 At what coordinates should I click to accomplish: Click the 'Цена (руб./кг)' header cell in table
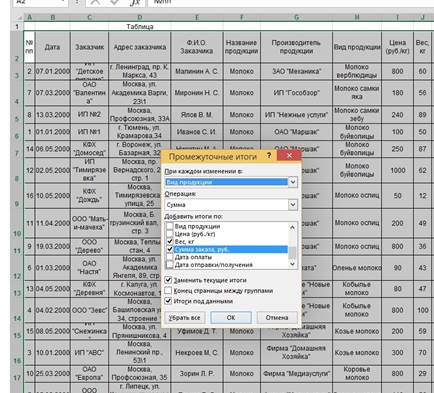397,47
